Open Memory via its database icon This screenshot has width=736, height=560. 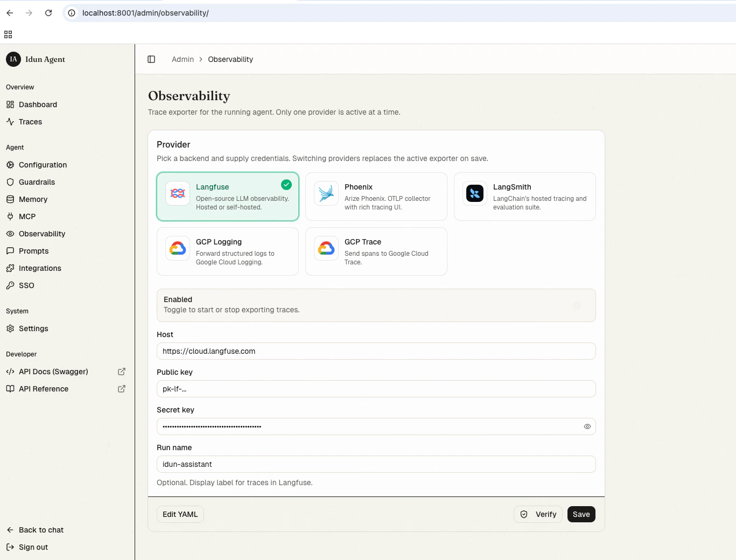tap(10, 199)
